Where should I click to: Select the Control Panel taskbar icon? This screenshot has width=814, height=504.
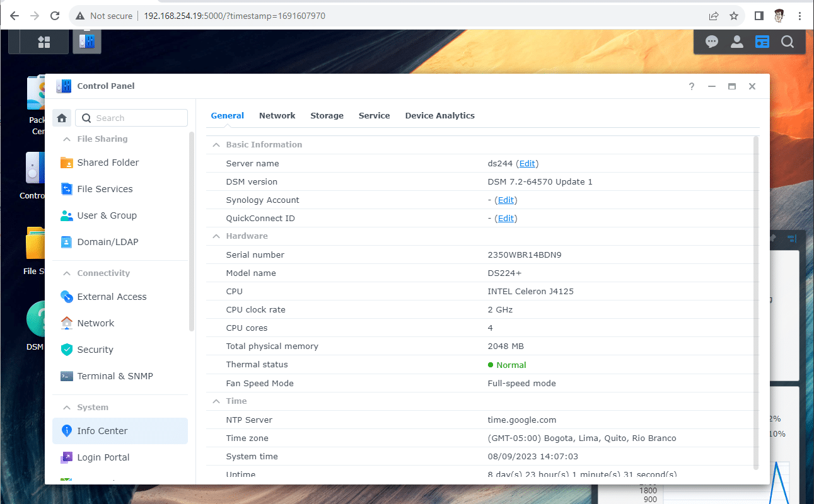(87, 42)
